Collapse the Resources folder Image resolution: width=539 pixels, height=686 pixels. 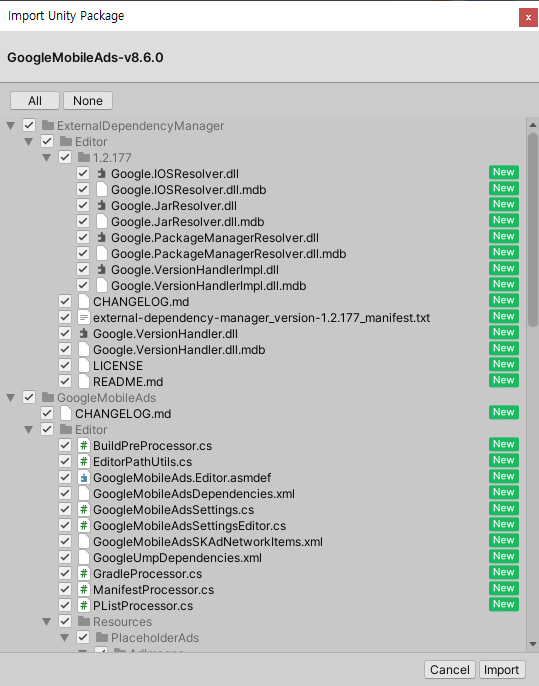47,622
